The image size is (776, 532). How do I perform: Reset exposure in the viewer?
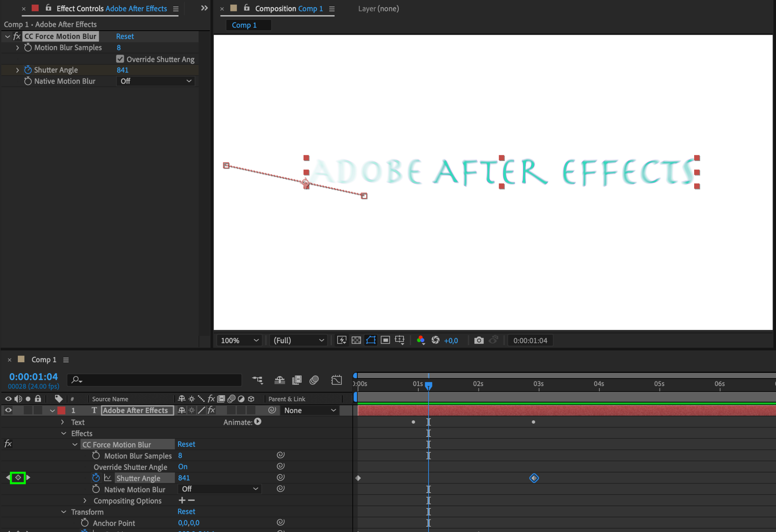(x=435, y=340)
